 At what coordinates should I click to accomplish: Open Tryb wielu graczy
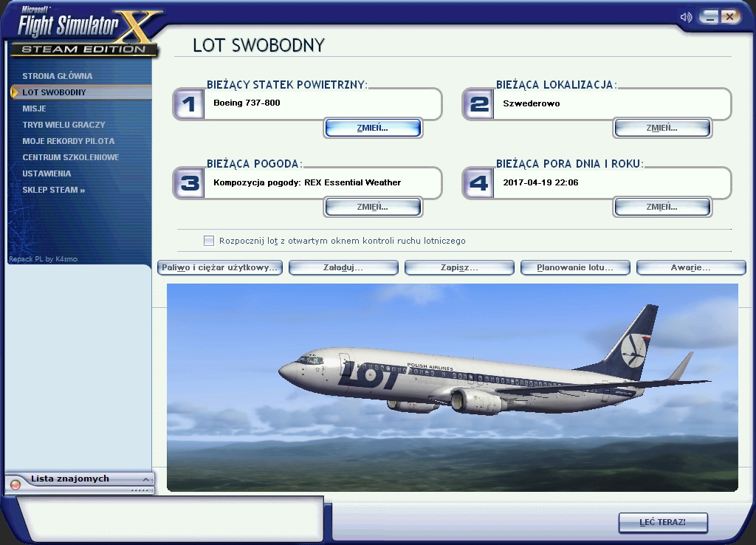pos(63,125)
